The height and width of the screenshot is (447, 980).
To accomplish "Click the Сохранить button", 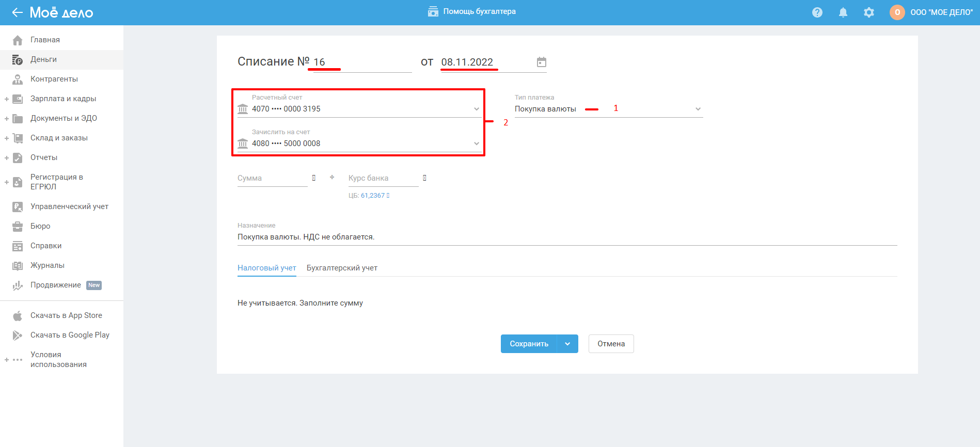I will coord(529,344).
